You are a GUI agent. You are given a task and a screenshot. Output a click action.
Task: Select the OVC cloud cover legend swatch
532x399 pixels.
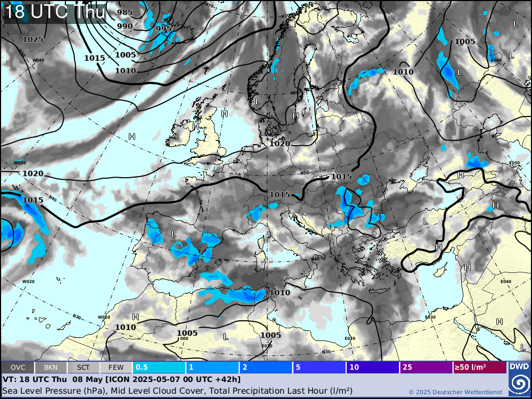point(18,368)
